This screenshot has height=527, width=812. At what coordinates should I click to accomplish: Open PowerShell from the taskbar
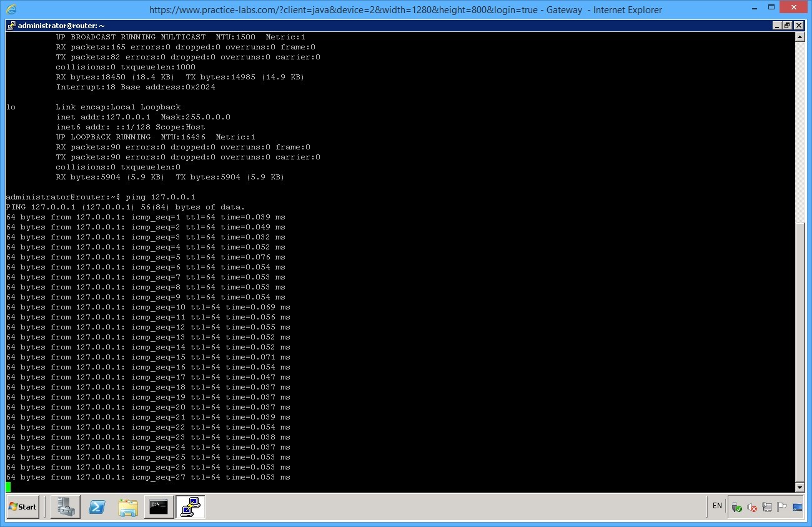coord(97,507)
